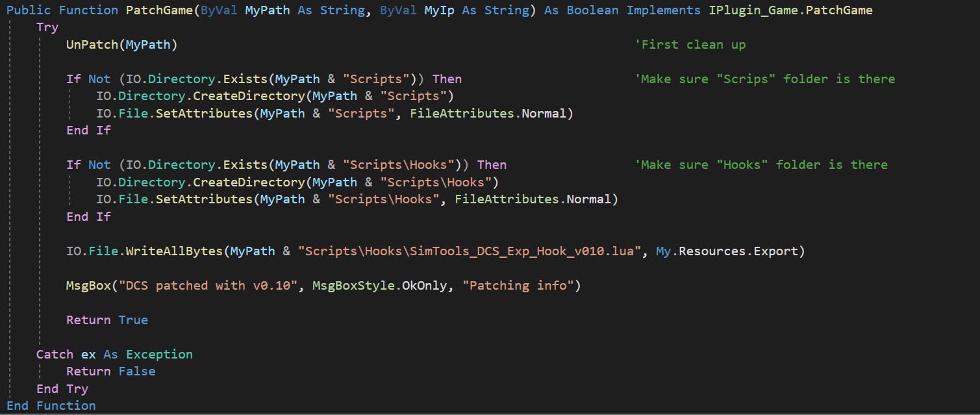Viewport: 980px width, 415px height.
Task: Click the End Try statement
Action: 62,389
